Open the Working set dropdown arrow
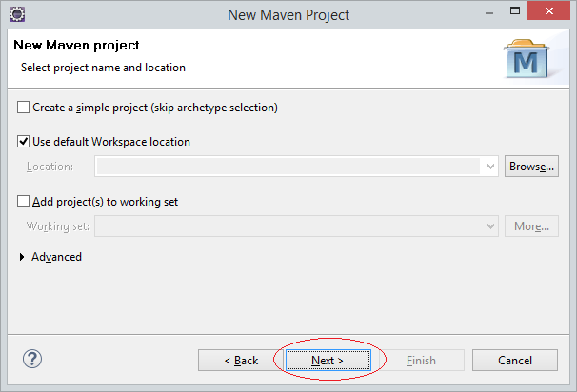The image size is (577, 392). (x=490, y=226)
